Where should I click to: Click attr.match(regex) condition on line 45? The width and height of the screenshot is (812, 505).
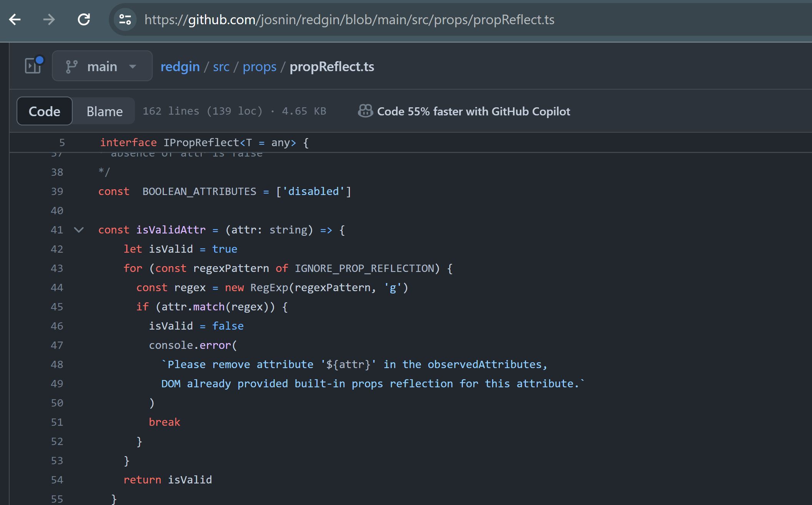[x=215, y=307]
